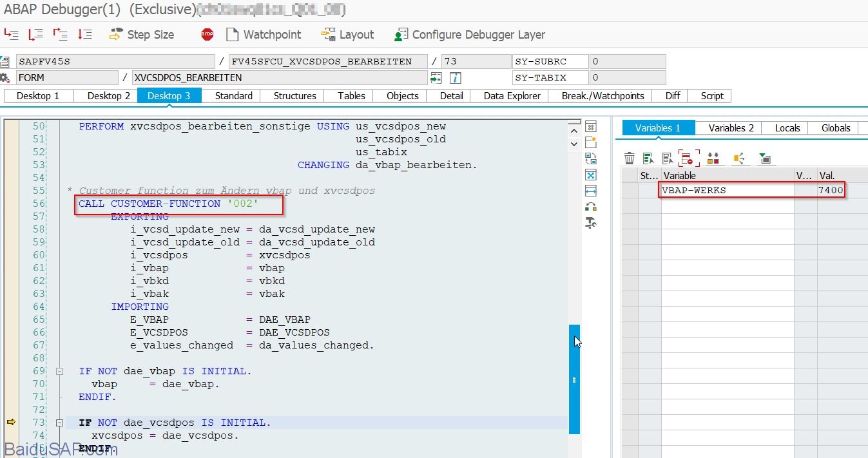The height and width of the screenshot is (458, 868).
Task: Click the blue vertical scrollbar handle
Action: point(574,379)
